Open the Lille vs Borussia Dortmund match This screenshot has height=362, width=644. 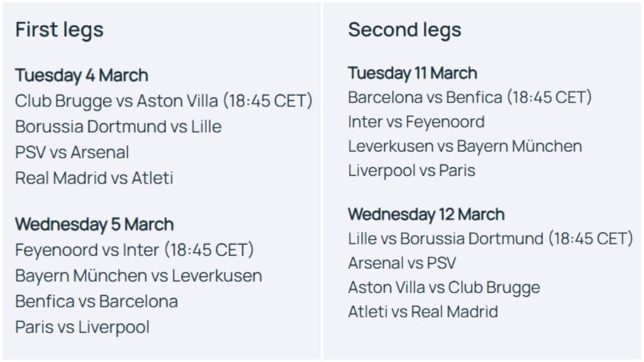(491, 239)
